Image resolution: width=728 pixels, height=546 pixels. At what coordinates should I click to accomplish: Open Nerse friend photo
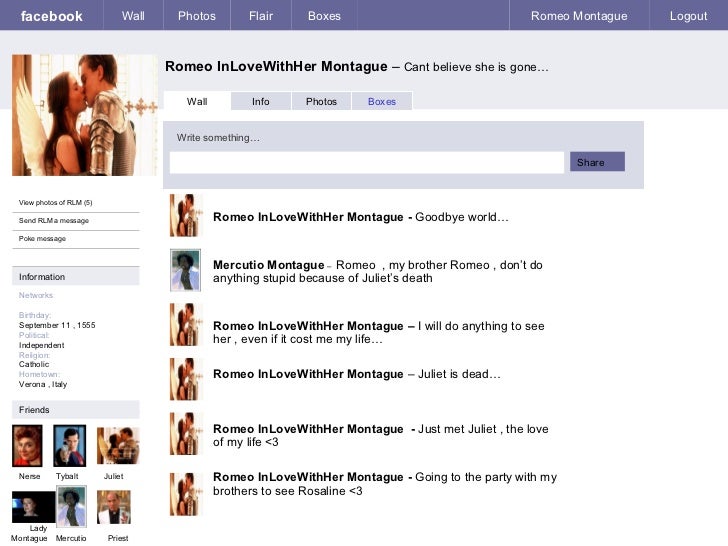(x=27, y=446)
